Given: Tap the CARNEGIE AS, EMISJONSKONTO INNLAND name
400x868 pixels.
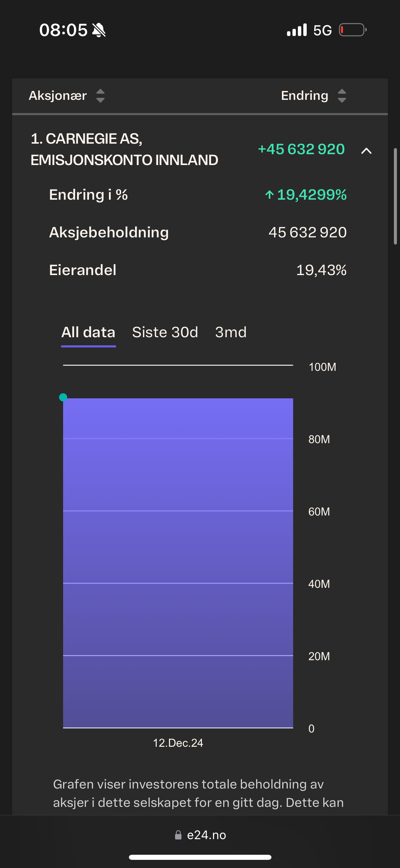Looking at the screenshot, I should click(124, 149).
